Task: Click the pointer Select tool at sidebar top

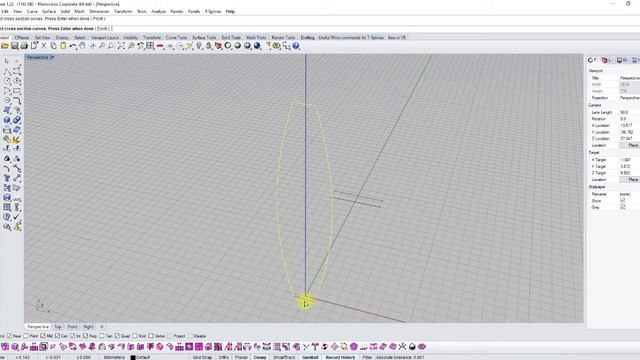Action: [x=7, y=61]
